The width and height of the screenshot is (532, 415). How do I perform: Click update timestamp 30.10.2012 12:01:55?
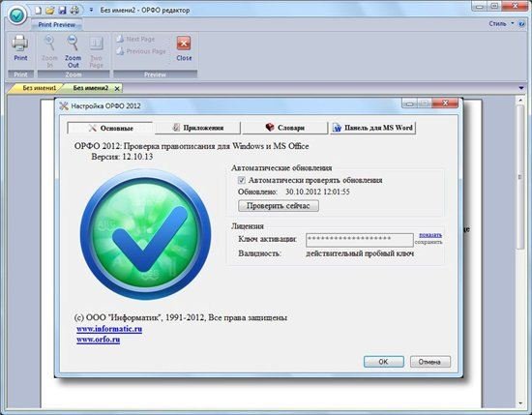317,192
